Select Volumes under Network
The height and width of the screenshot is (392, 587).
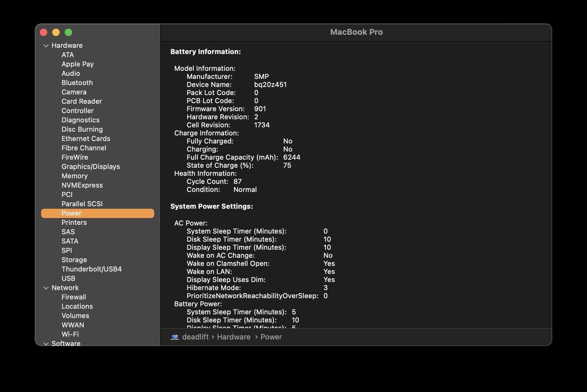pos(75,316)
